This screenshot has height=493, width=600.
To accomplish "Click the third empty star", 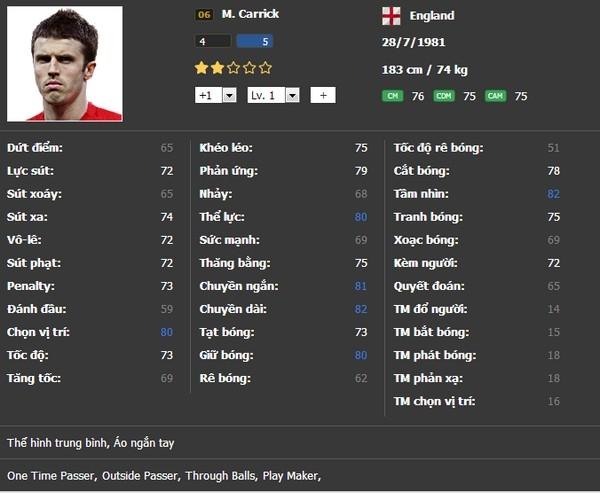I will (x=233, y=68).
